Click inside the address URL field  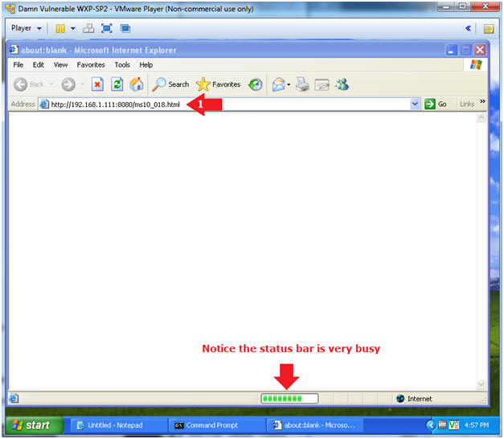point(230,105)
